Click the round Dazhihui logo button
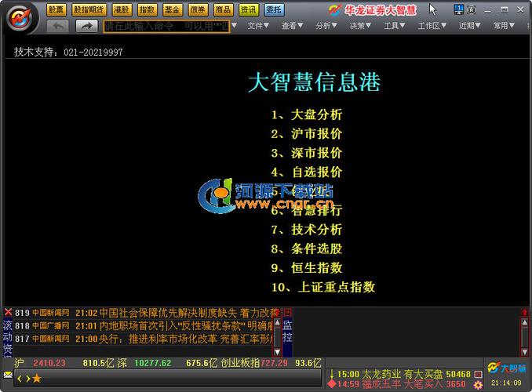 pos(20,18)
